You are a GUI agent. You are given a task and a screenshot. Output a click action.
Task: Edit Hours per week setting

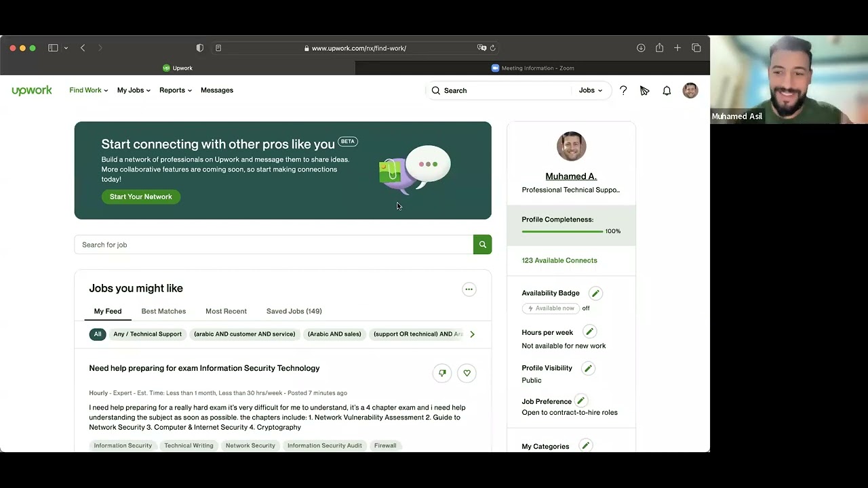(x=589, y=331)
